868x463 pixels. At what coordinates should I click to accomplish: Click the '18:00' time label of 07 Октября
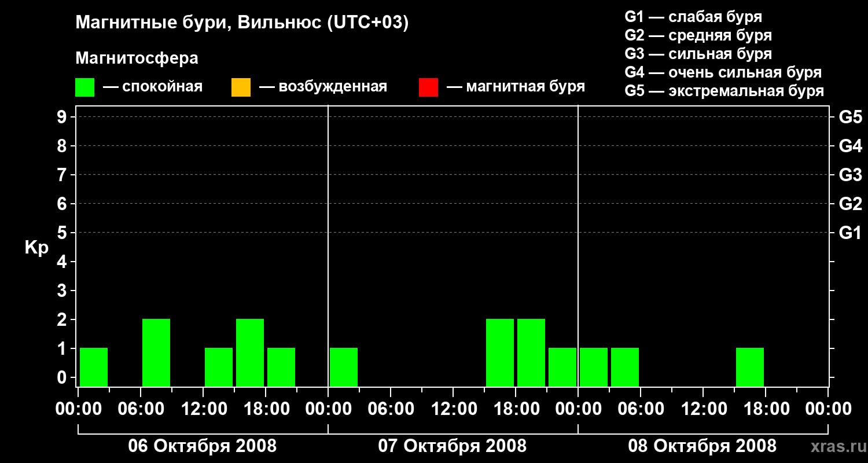point(516,409)
